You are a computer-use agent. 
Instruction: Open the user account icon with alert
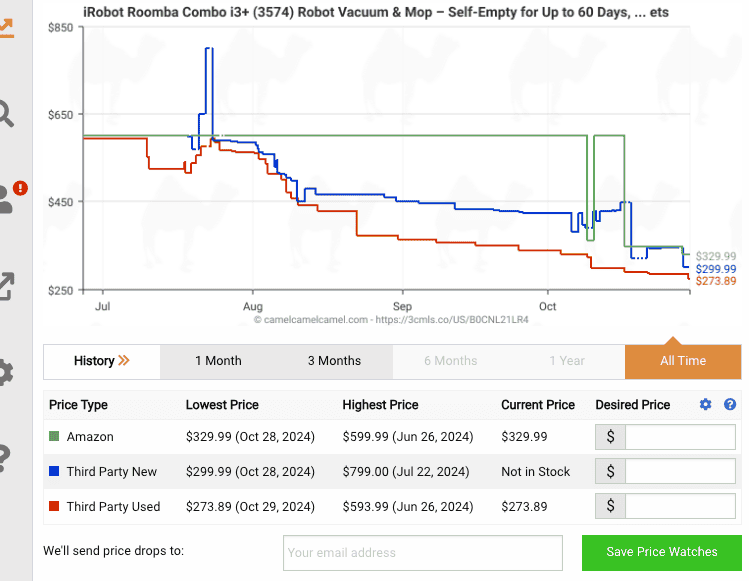coord(10,198)
